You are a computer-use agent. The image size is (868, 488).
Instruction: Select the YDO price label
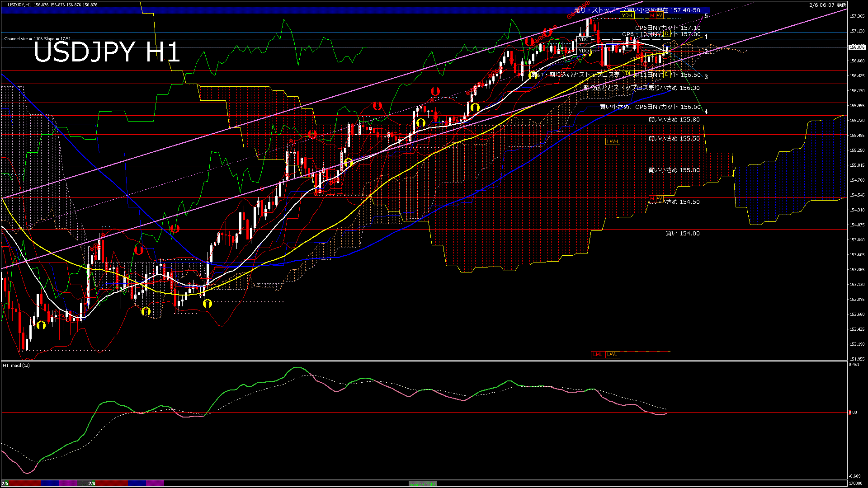click(584, 51)
